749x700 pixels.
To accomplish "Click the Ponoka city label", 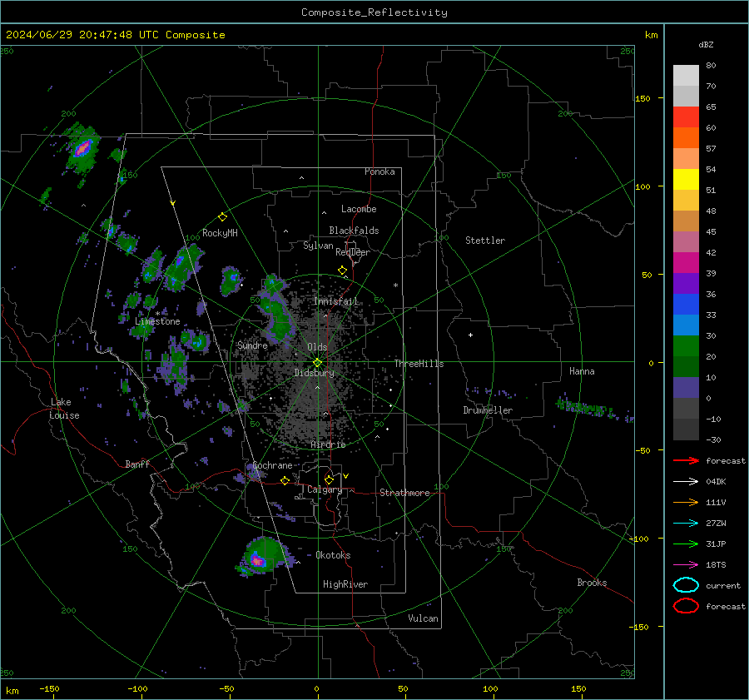I will click(x=379, y=171).
